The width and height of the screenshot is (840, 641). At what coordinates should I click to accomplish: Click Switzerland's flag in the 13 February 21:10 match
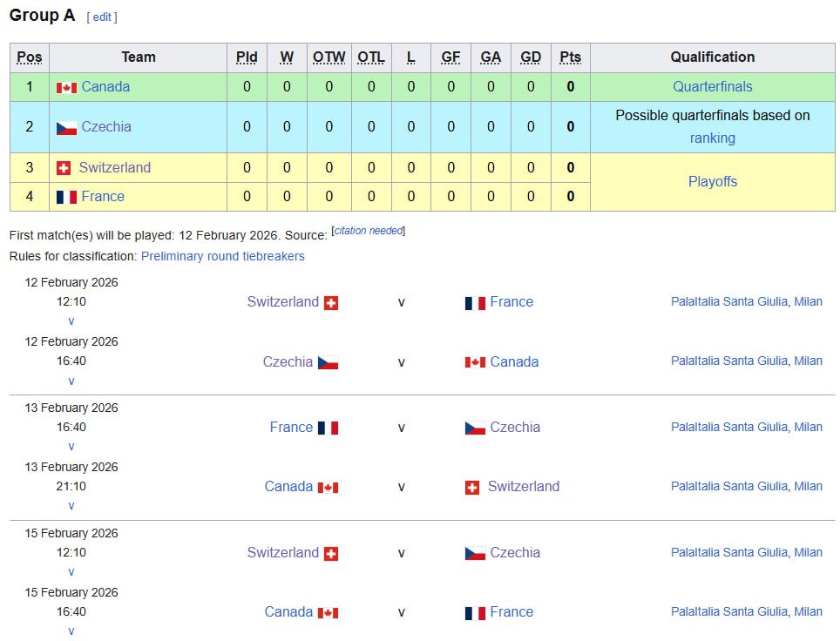pos(472,488)
